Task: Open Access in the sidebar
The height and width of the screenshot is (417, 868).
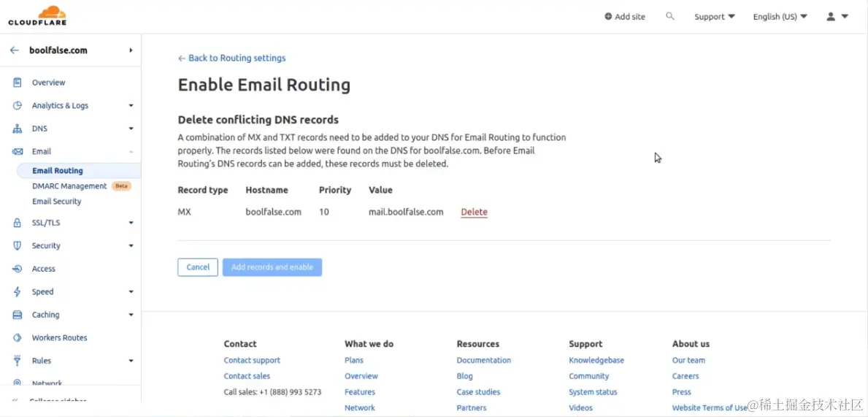Action: [x=43, y=269]
